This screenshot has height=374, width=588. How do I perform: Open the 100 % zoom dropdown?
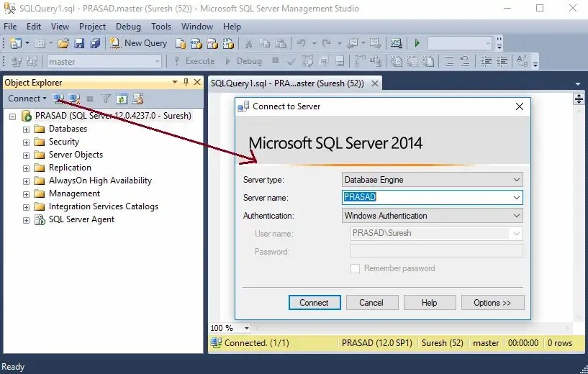tap(246, 328)
